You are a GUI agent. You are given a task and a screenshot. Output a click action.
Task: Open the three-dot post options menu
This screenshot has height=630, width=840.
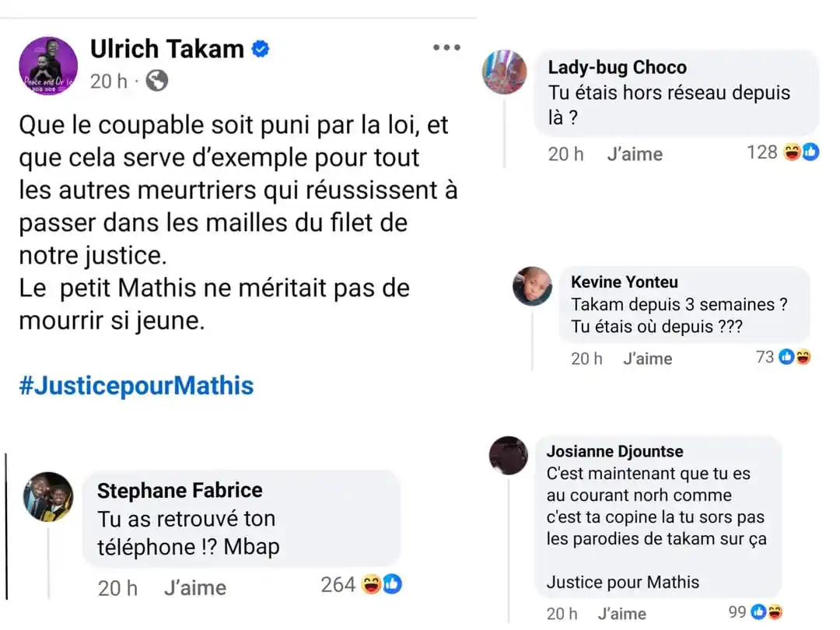pyautogui.click(x=446, y=48)
